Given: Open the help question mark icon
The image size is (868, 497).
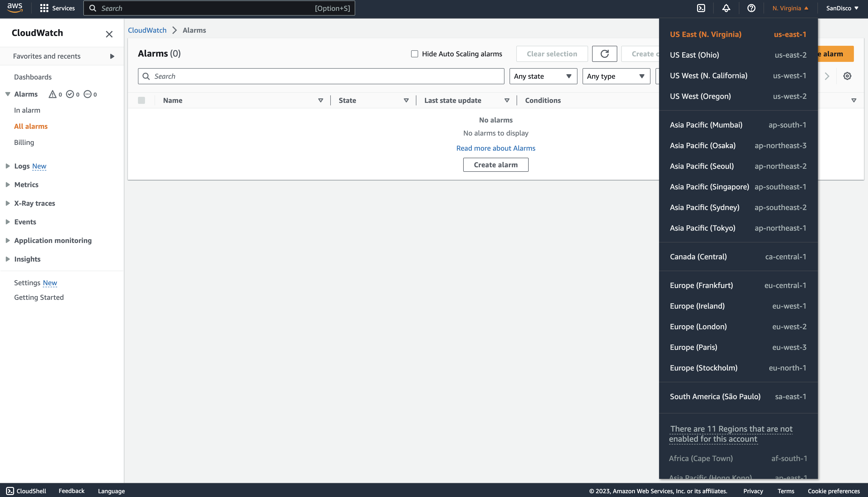Looking at the screenshot, I should coord(751,8).
